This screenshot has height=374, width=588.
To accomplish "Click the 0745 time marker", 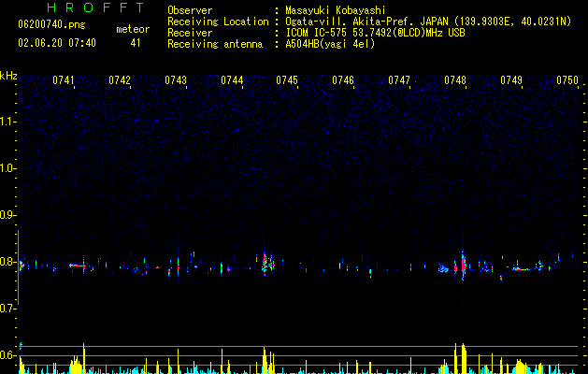I will coord(287,80).
